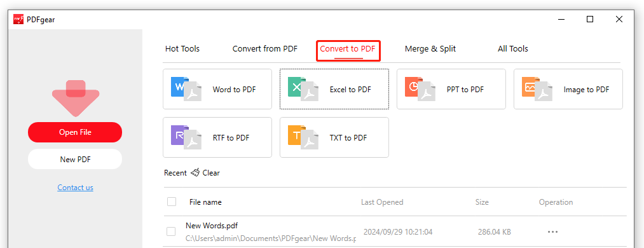Clear the recent files list
This screenshot has height=248, width=644.
click(211, 173)
